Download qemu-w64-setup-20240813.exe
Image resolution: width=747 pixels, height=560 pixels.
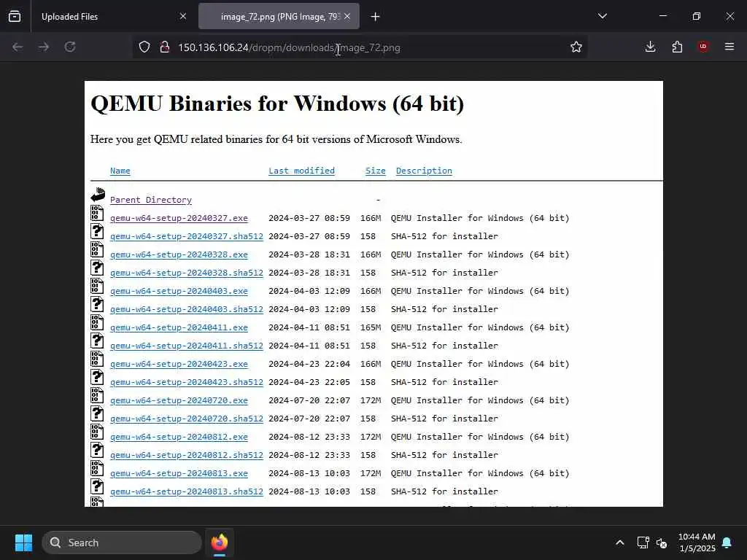179,473
